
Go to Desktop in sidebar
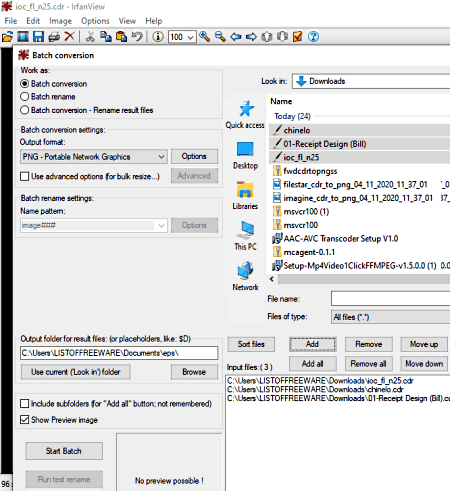click(x=245, y=156)
